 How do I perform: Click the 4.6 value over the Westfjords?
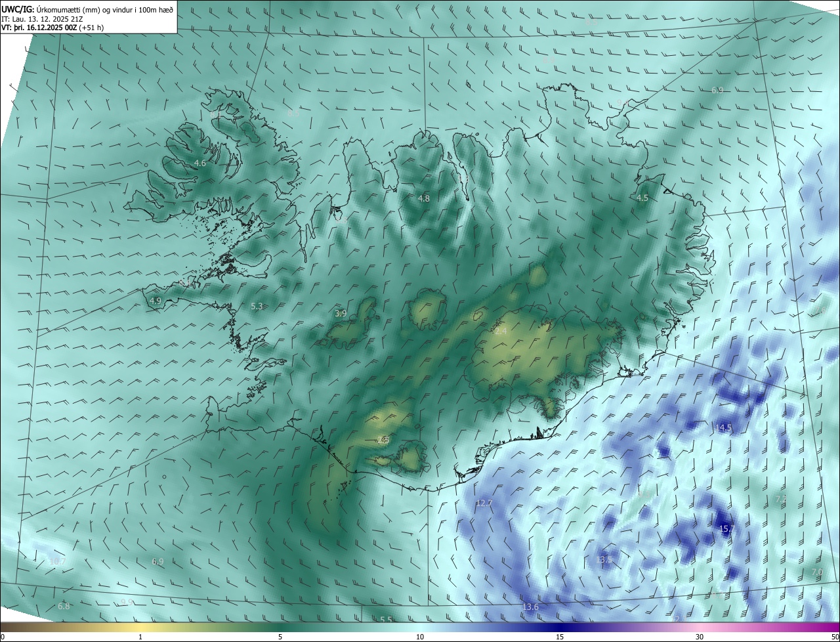coord(200,163)
